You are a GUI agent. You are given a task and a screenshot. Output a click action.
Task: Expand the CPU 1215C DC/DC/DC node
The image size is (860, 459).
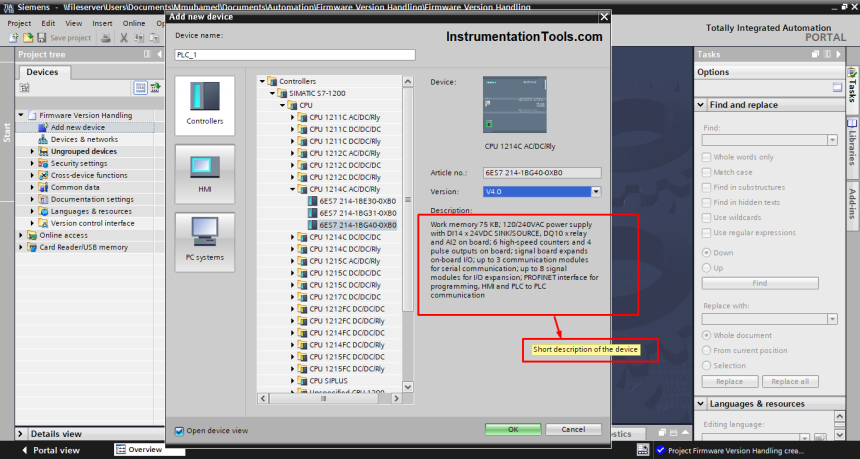tap(293, 273)
